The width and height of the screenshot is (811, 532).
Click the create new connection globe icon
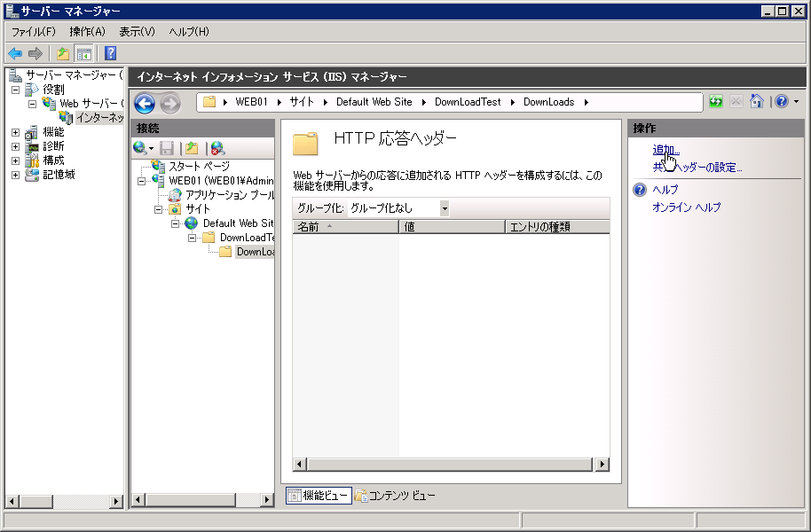[x=139, y=148]
